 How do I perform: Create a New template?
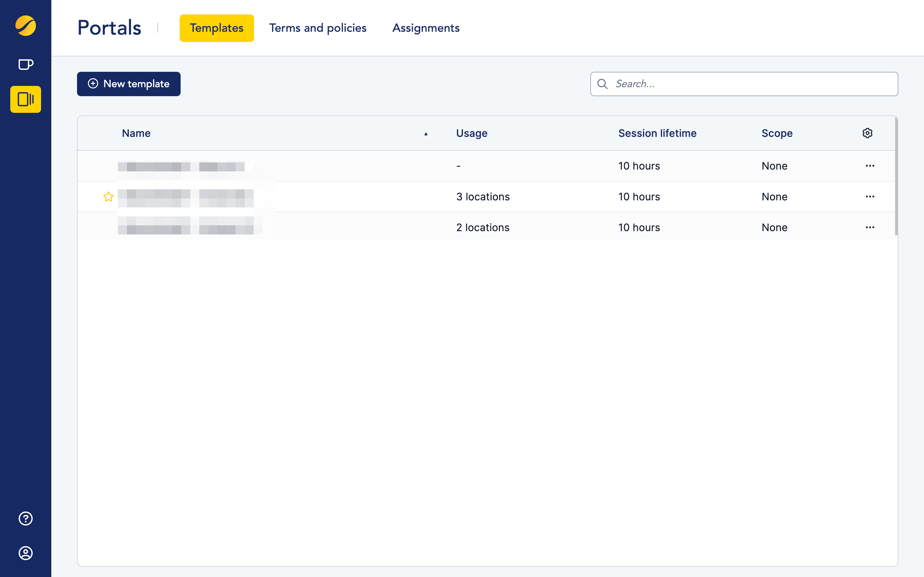coord(129,84)
